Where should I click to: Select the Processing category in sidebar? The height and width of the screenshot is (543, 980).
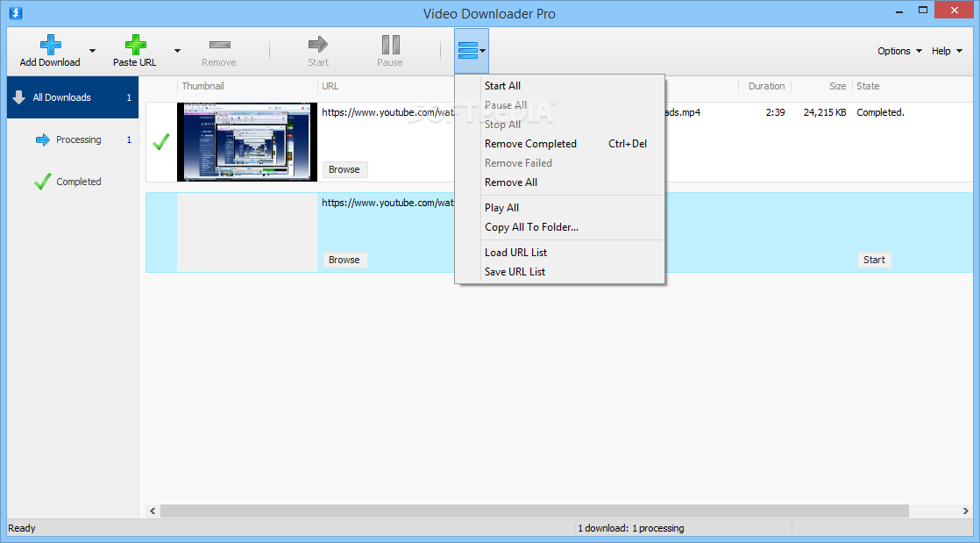[73, 139]
